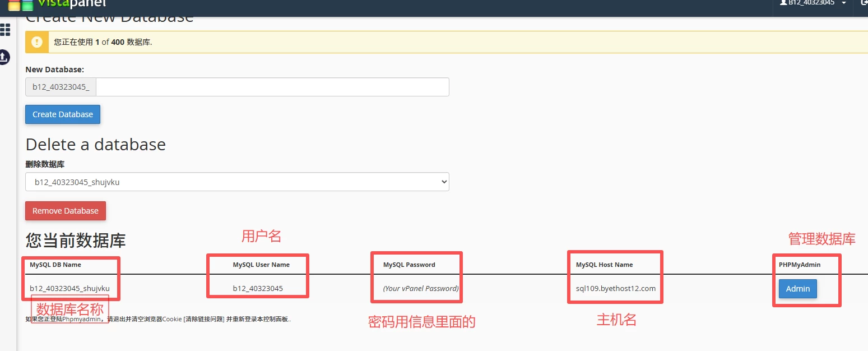Click the upload icon in left sidebar
The image size is (868, 351).
coord(4,57)
